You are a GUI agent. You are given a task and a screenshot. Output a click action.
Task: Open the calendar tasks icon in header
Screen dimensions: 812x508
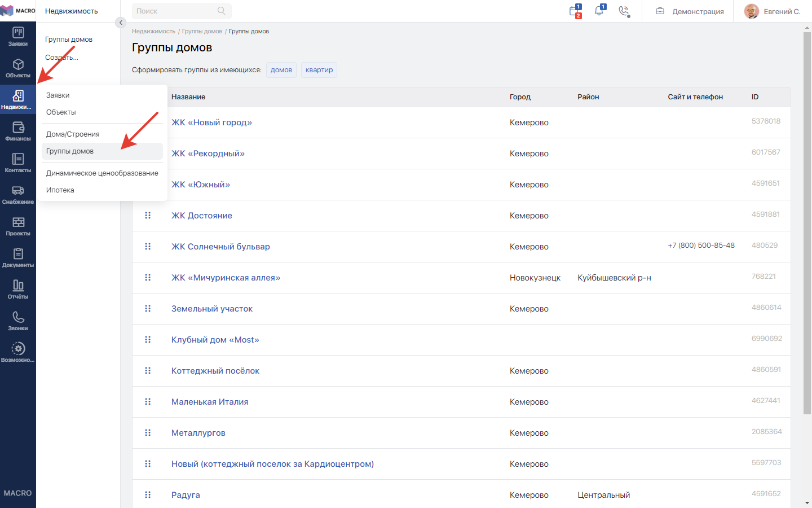coord(575,11)
